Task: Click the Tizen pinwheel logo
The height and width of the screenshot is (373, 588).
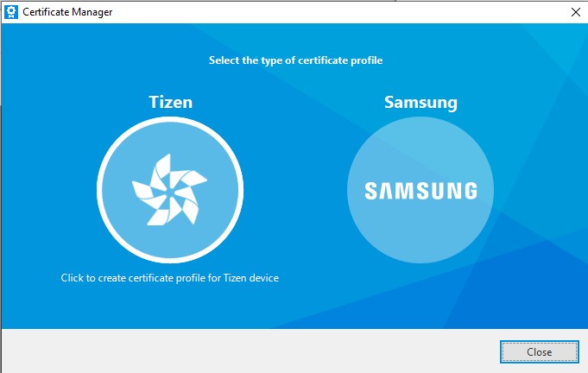Action: tap(168, 191)
